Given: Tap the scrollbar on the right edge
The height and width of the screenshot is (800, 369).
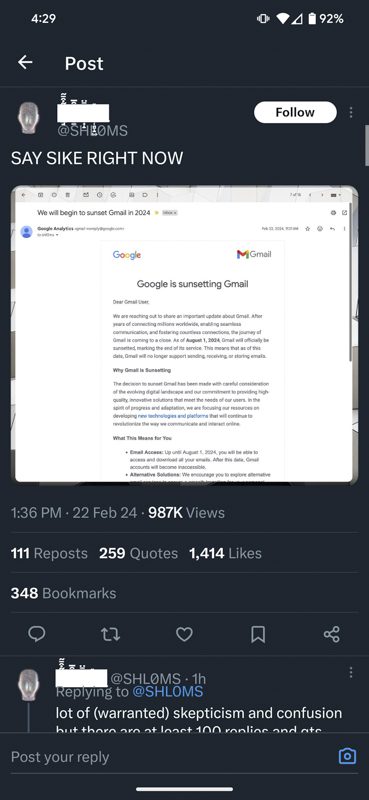Looking at the screenshot, I should coord(366,145).
